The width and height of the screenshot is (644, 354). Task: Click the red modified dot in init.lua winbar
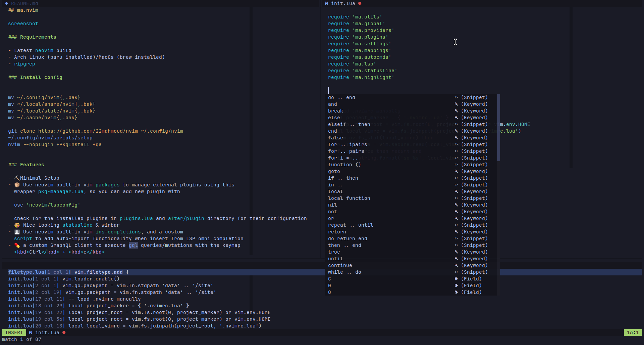(360, 3)
